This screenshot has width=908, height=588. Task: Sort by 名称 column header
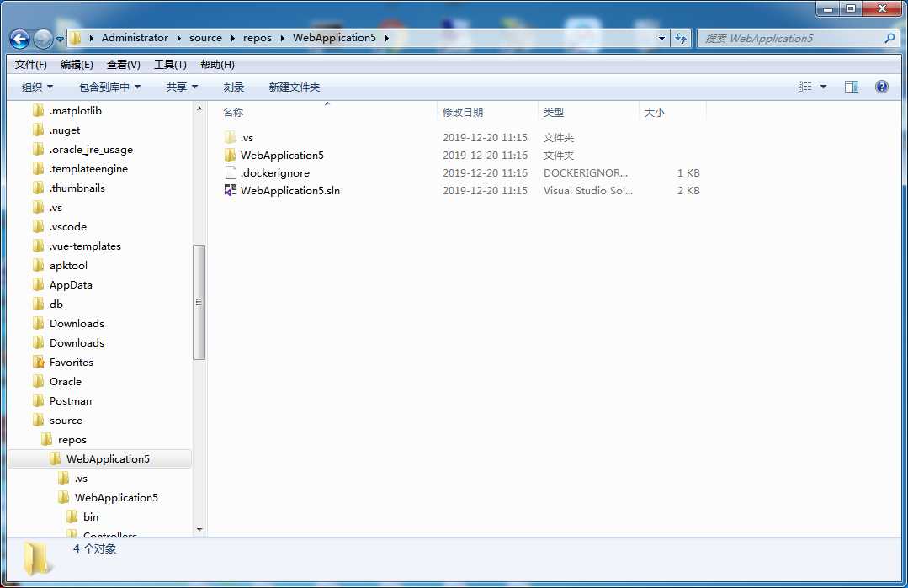coord(327,112)
